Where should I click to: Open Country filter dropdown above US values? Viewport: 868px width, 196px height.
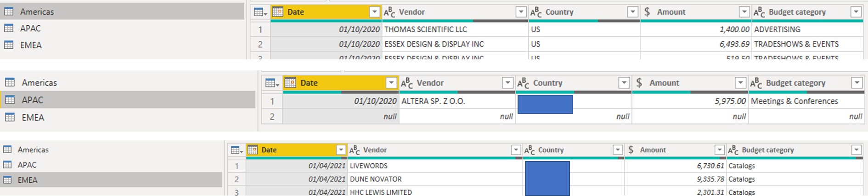click(633, 12)
